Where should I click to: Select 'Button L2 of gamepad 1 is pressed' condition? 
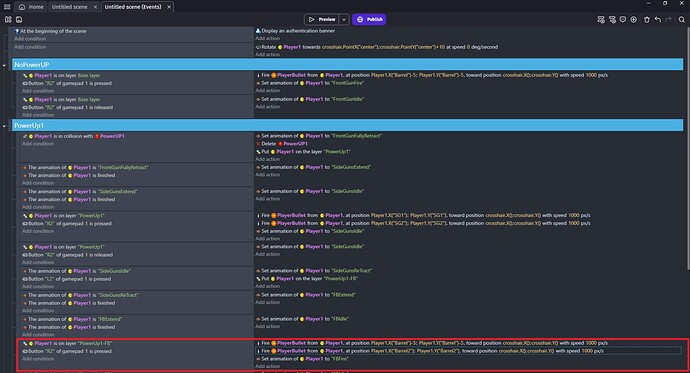click(x=67, y=279)
